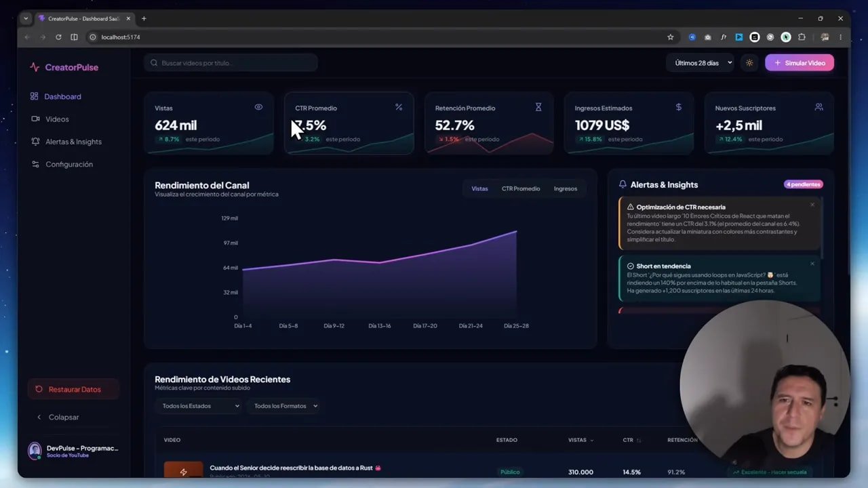Click the camera icon next to Videos
Image resolution: width=868 pixels, height=488 pixels.
pos(35,119)
